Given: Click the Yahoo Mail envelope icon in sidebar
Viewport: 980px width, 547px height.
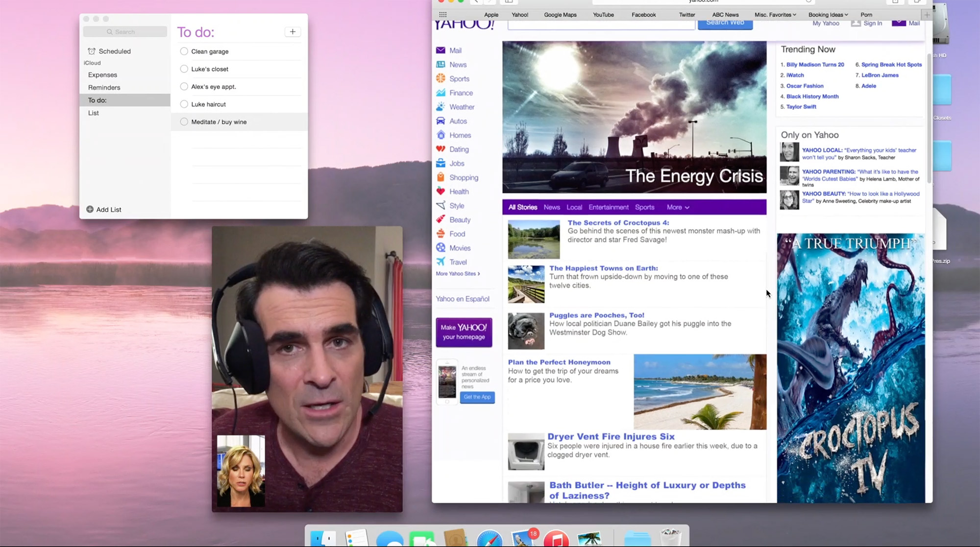Looking at the screenshot, I should 441,50.
